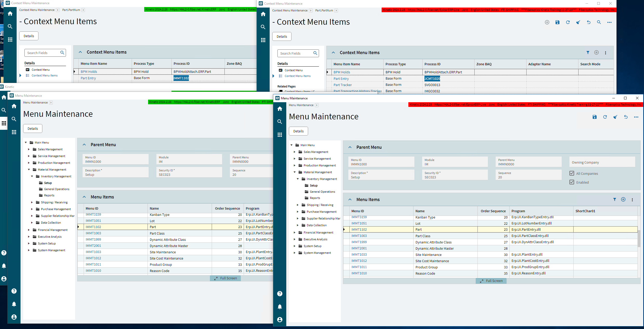The width and height of the screenshot is (644, 329).
Task: Open overflow menu in right Menu Maintenance toolbar
Action: pos(636,117)
